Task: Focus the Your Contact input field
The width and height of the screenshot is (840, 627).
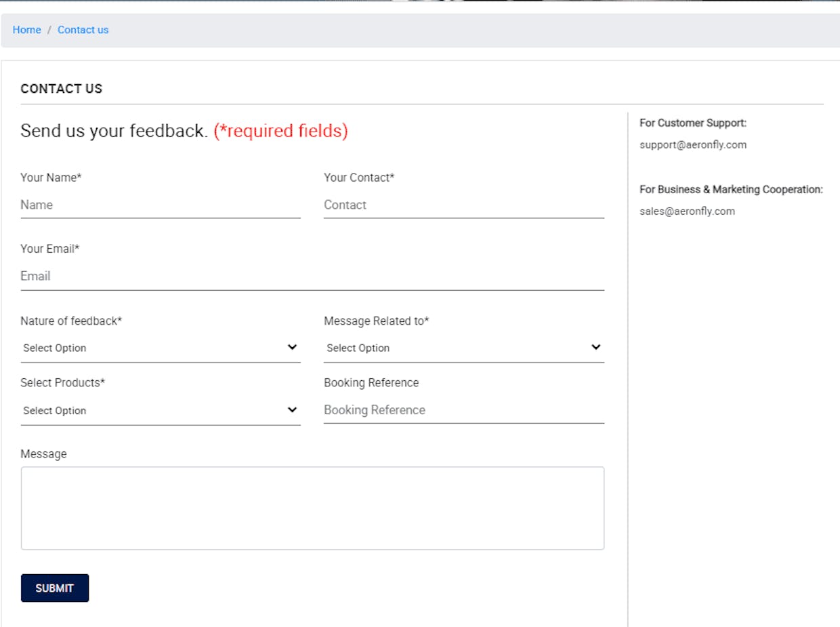Action: tap(464, 205)
